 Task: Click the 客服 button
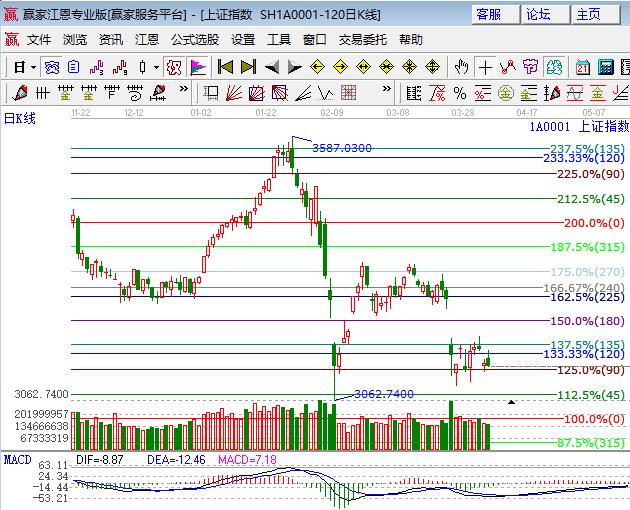(x=490, y=14)
